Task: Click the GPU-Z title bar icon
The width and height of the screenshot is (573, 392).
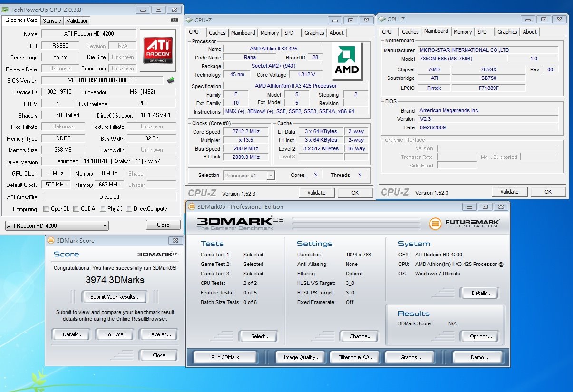Action: (5, 10)
